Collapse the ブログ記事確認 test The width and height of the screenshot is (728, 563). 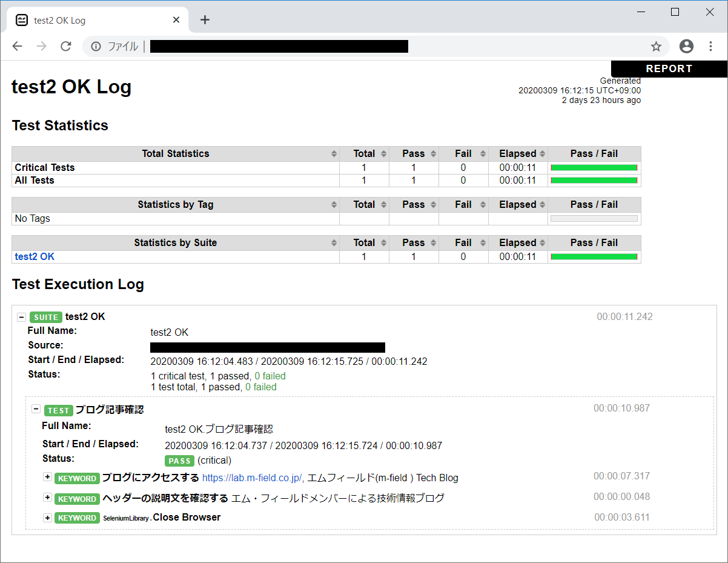[x=36, y=409]
